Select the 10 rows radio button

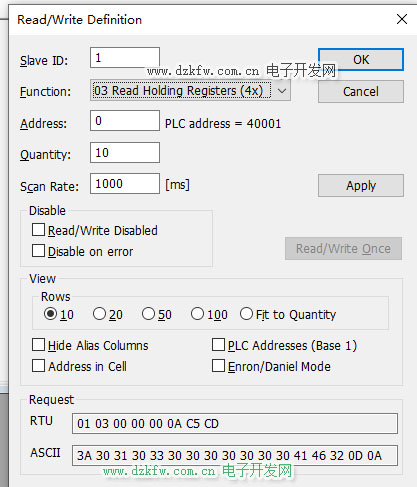pos(50,314)
